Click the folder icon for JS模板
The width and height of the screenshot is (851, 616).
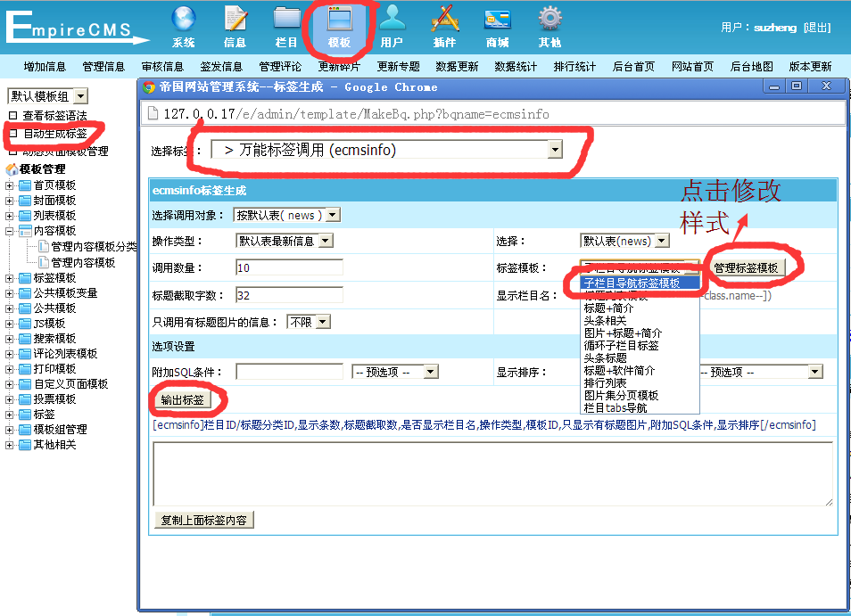25,324
